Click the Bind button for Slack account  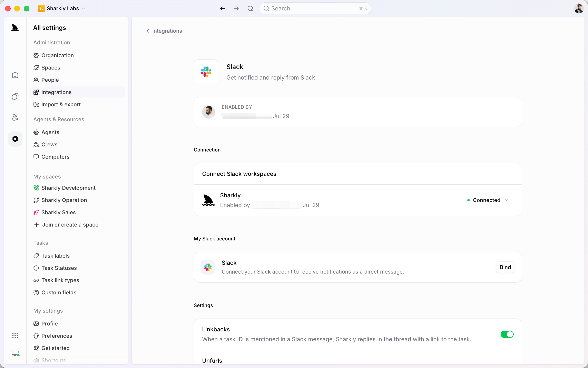505,267
